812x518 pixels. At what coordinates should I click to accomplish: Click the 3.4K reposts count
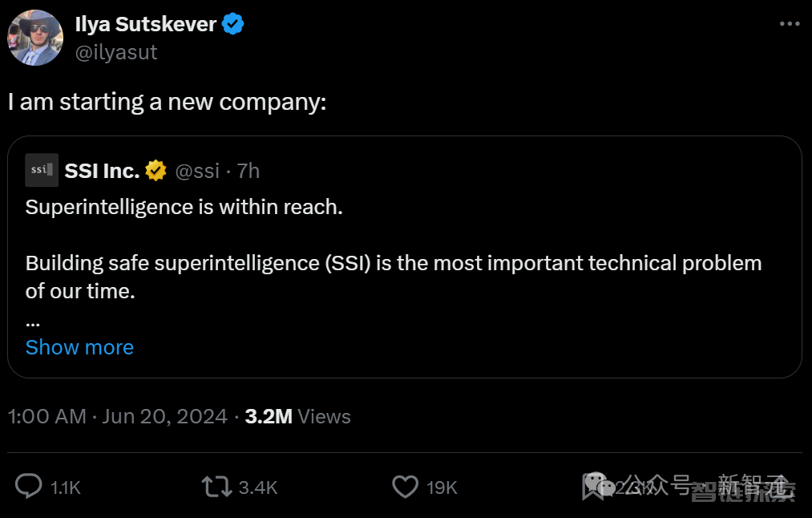(258, 487)
